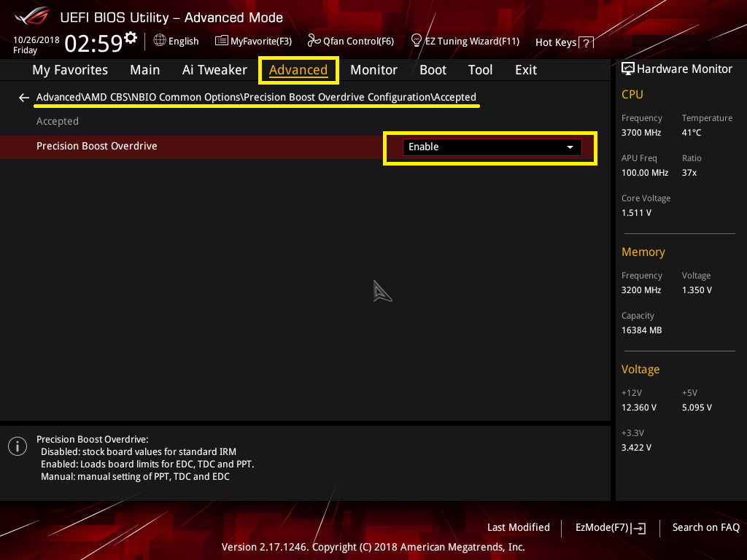Switch to the My Favorites tab
747x560 pixels.
click(x=70, y=70)
